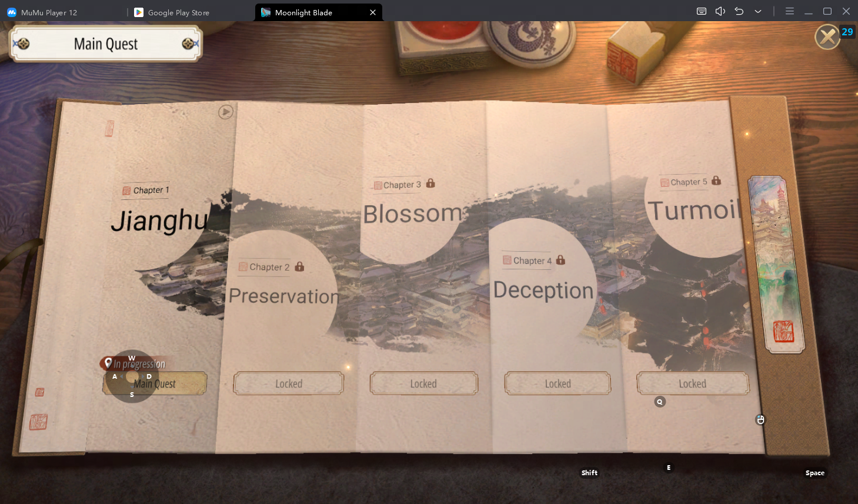This screenshot has height=504, width=858.
Task: Expand the emulator toolbar dropdown chevron
Action: pyautogui.click(x=758, y=11)
